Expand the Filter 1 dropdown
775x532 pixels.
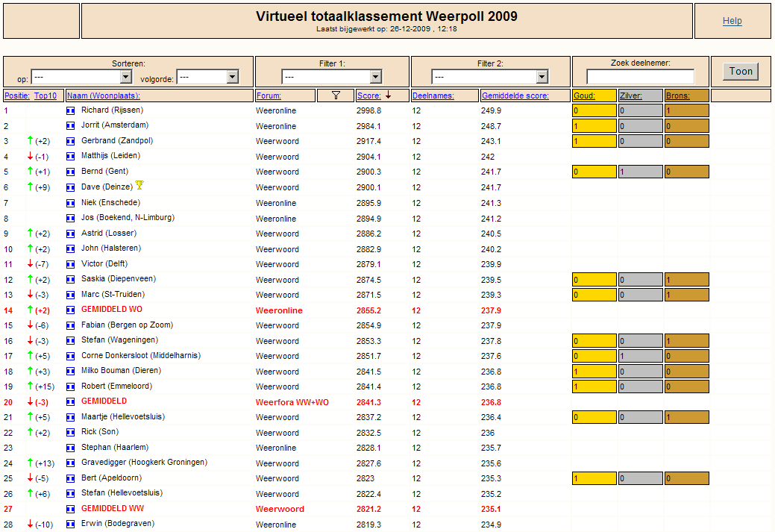332,77
